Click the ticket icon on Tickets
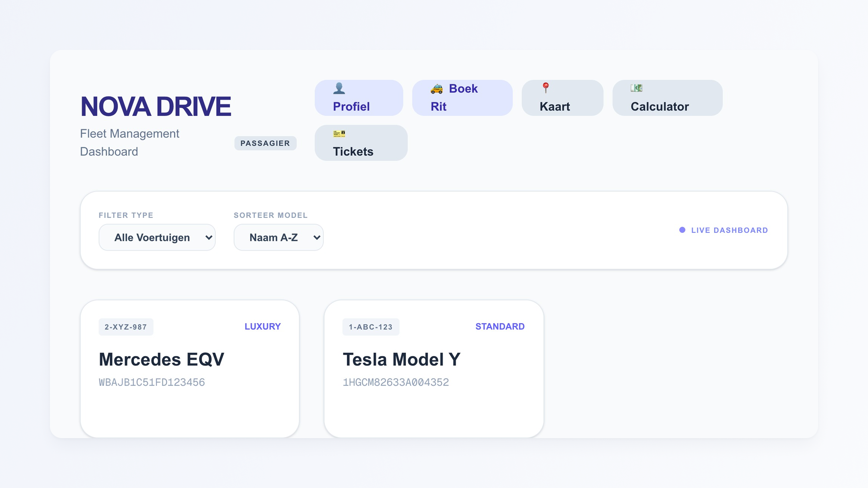Viewport: 868px width, 488px height. (339, 134)
